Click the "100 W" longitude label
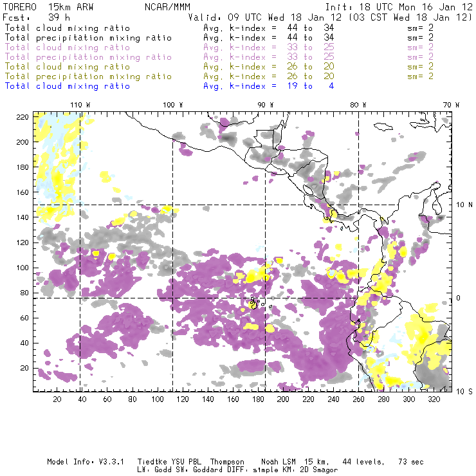The height and width of the screenshot is (476, 476). 173,105
